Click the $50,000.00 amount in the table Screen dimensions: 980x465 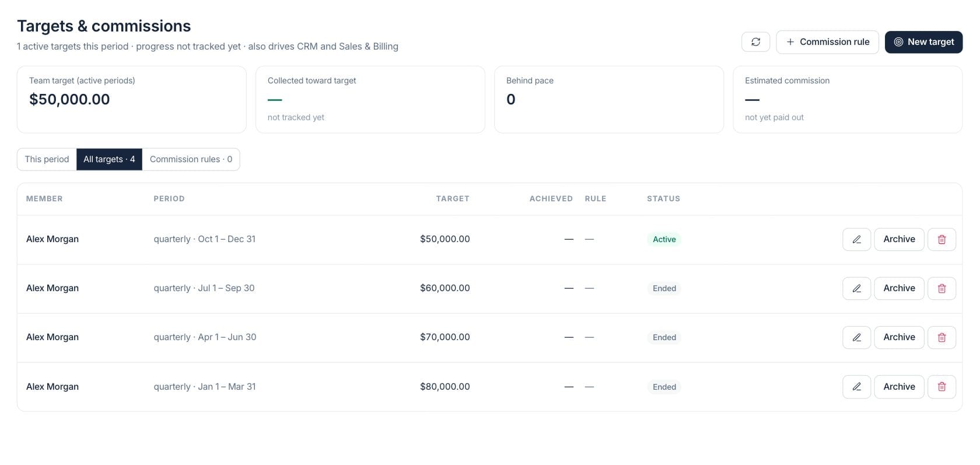tap(445, 239)
